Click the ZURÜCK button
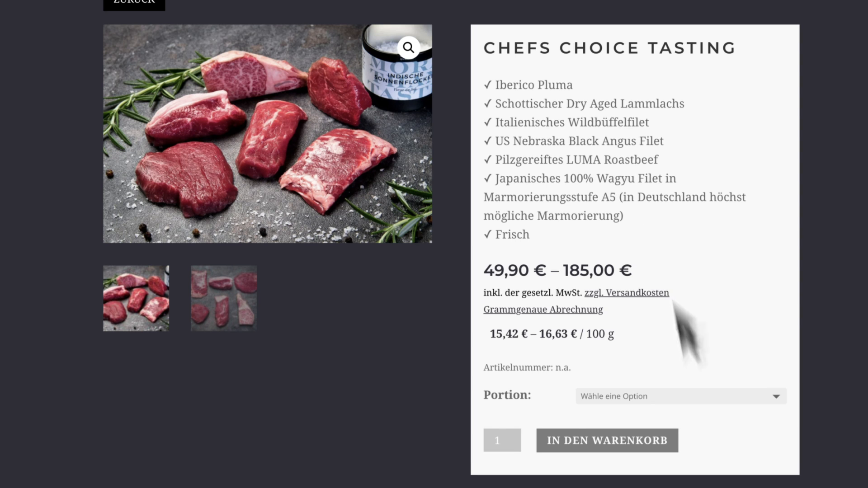Viewport: 868px width, 488px height. click(134, 2)
